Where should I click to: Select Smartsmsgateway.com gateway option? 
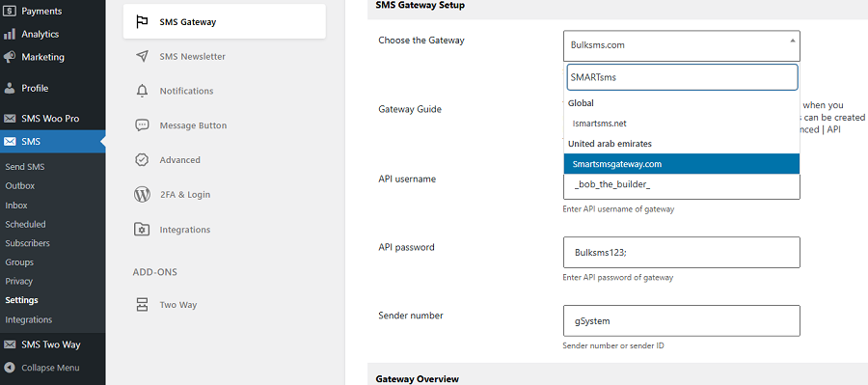coord(682,164)
